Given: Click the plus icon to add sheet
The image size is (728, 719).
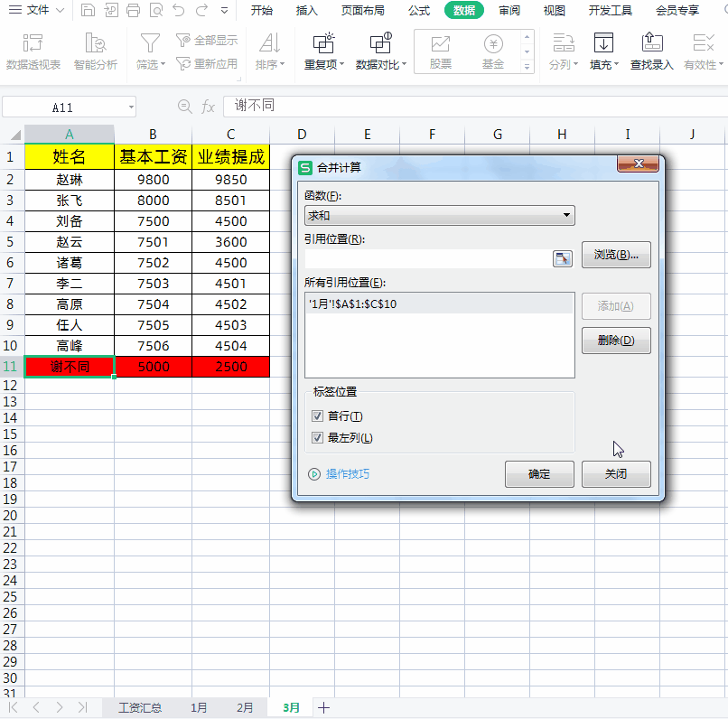Looking at the screenshot, I should (323, 708).
